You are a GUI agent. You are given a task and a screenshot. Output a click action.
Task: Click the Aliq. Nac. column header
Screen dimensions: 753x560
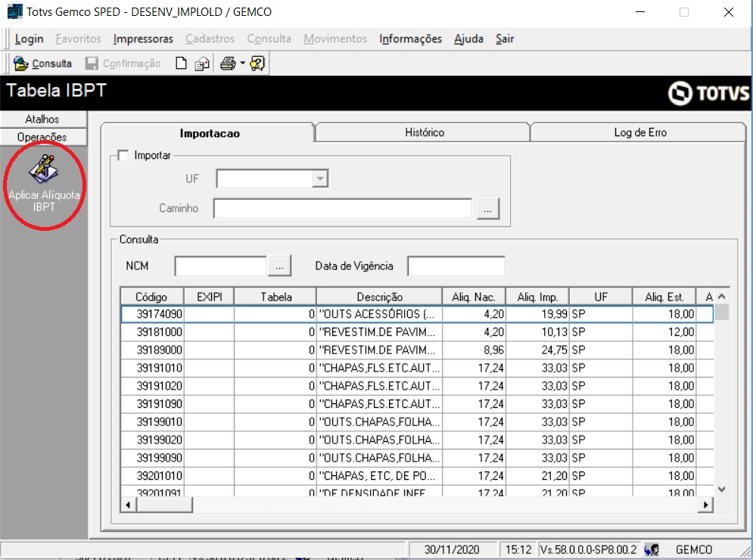point(474,297)
